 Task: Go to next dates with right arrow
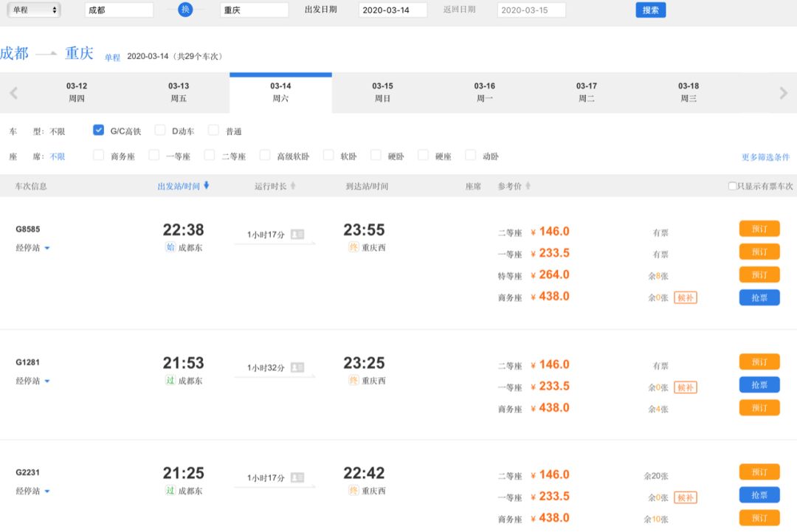pyautogui.click(x=784, y=93)
